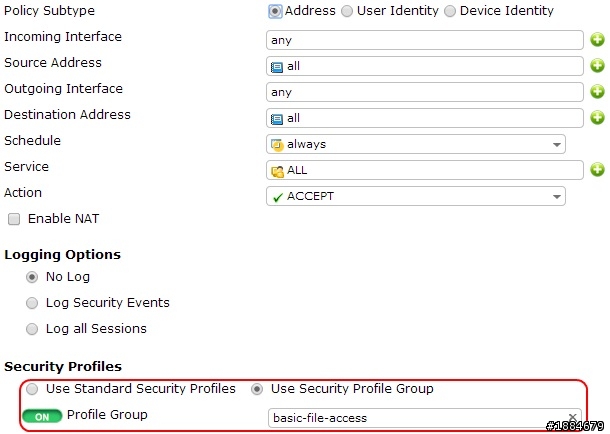Image resolution: width=610 pixels, height=434 pixels.
Task: Click the Incoming Interface any field
Action: [425, 40]
